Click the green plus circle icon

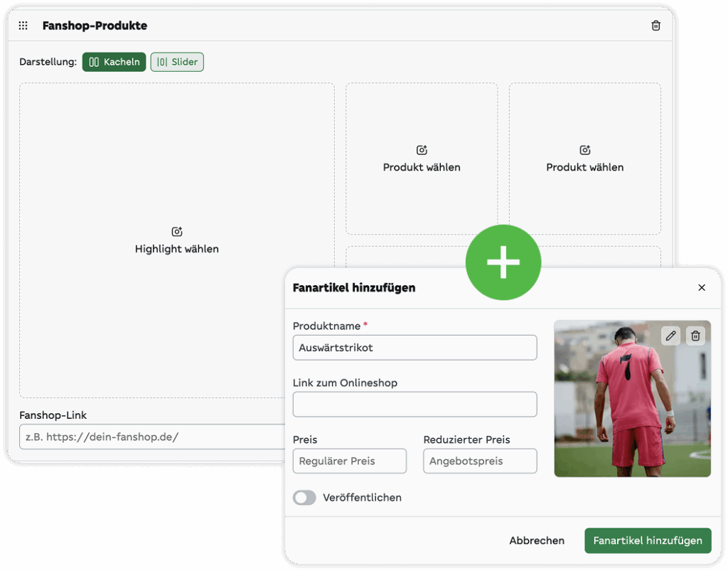point(503,262)
